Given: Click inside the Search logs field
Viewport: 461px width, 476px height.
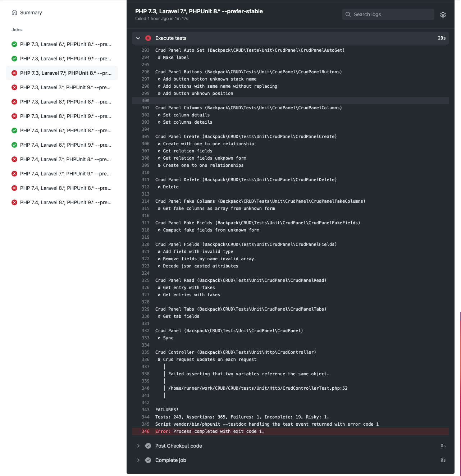Looking at the screenshot, I should 388,14.
